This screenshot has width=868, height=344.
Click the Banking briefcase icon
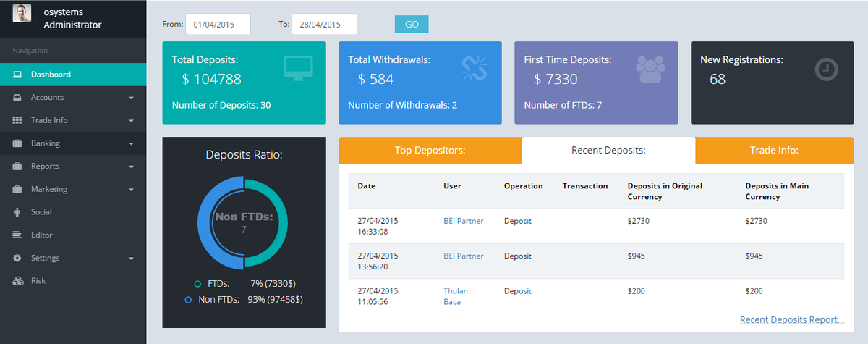coord(17,143)
